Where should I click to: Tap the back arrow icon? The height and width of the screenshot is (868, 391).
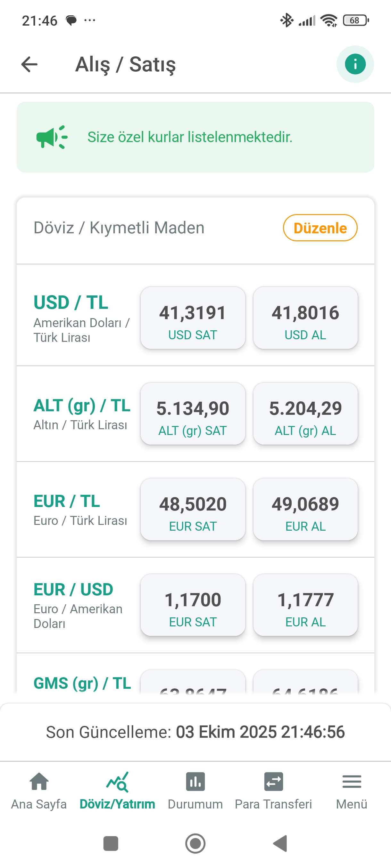coord(29,64)
